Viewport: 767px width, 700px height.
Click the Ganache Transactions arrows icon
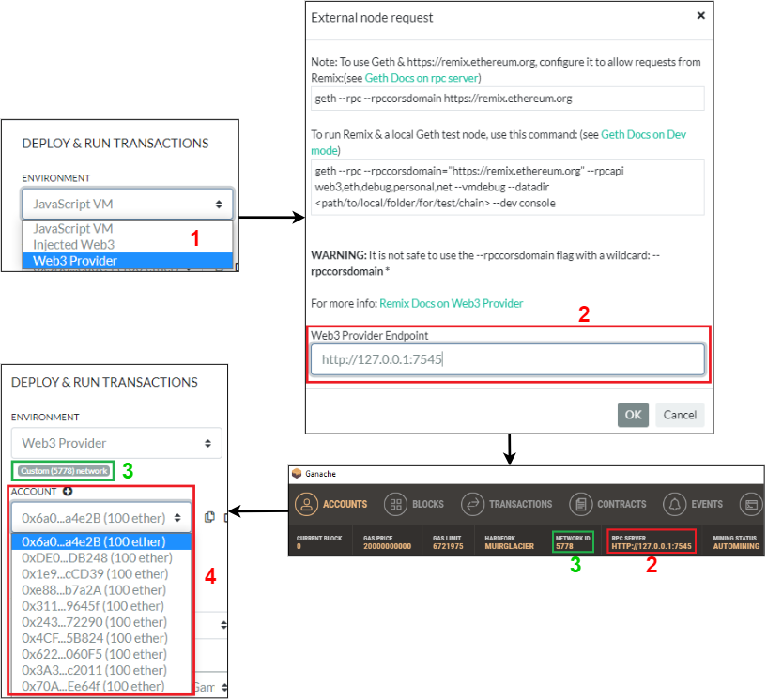pyautogui.click(x=472, y=505)
